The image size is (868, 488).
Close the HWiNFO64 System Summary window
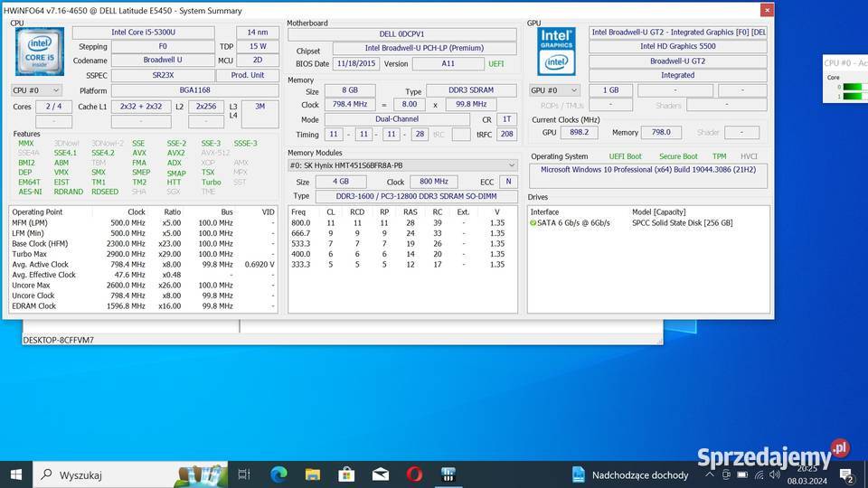[767, 10]
